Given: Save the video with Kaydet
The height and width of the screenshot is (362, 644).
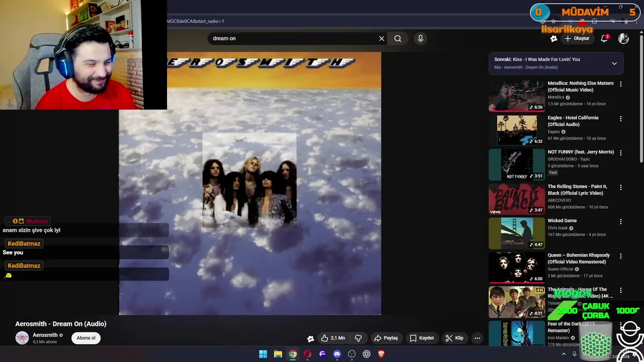Looking at the screenshot, I should [422, 338].
